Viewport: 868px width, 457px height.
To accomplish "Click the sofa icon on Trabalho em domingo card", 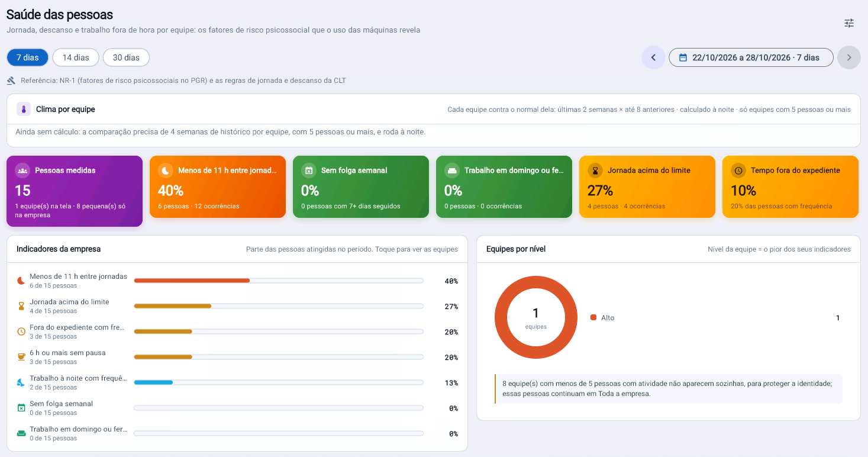I will 452,170.
